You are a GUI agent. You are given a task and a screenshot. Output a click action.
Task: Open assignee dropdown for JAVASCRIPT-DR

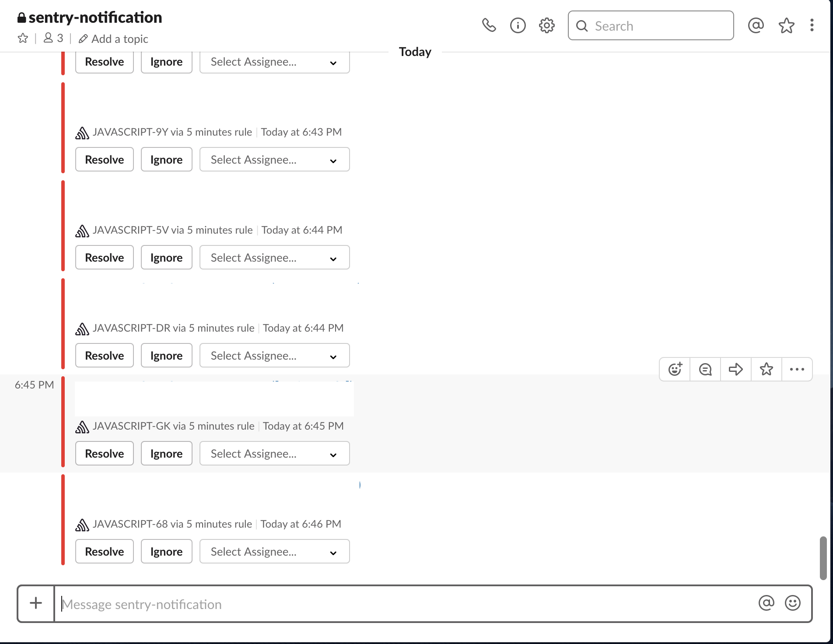pos(275,355)
